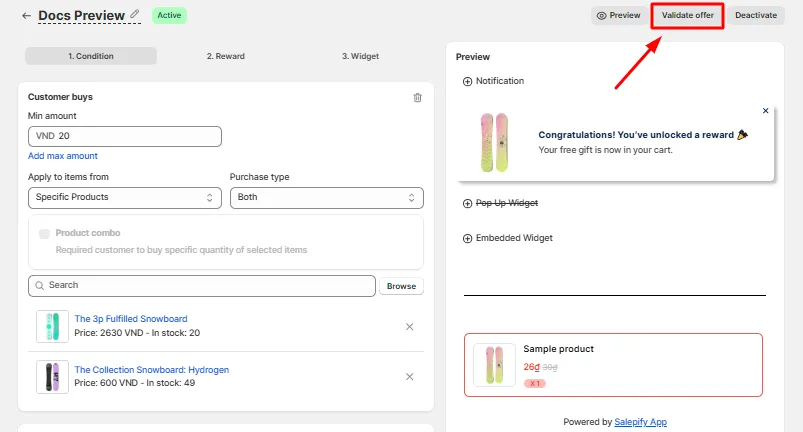Screen dimensions: 803x432
Task: Click the Deactivate button
Action: [x=756, y=15]
